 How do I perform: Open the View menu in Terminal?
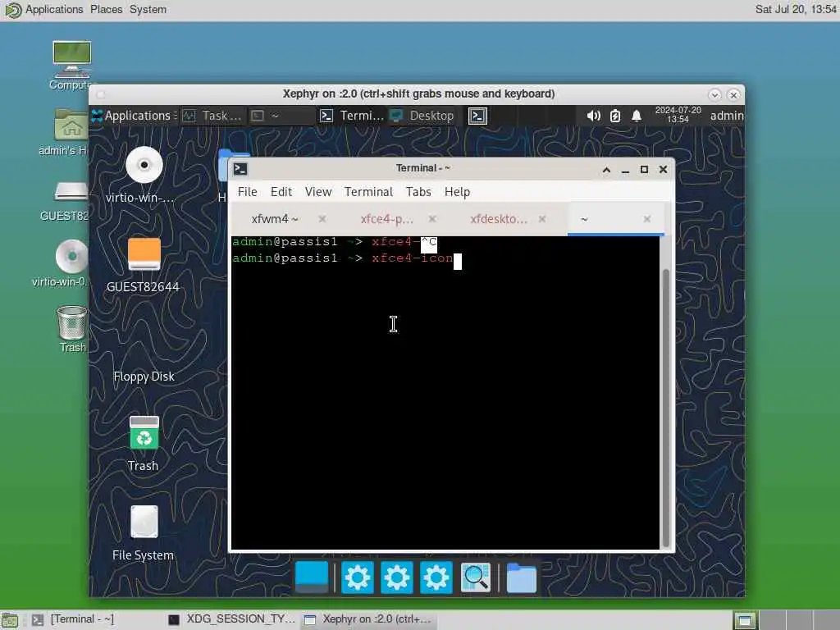point(318,192)
